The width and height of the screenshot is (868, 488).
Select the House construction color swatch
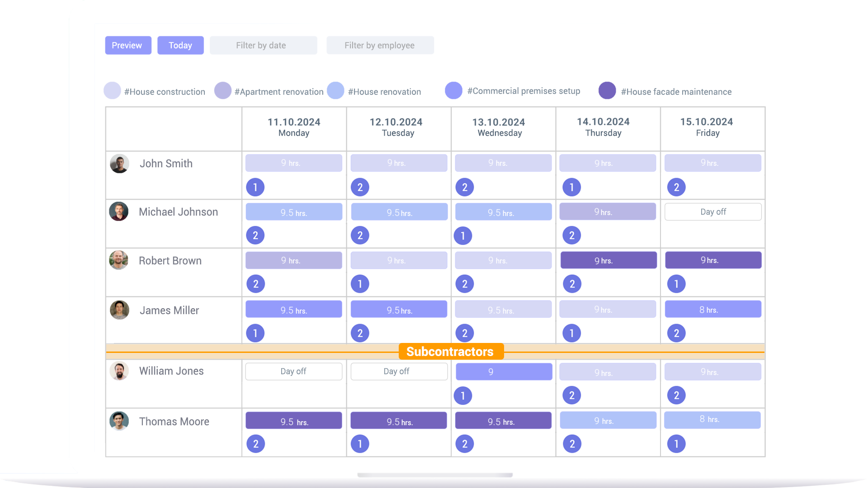point(112,90)
